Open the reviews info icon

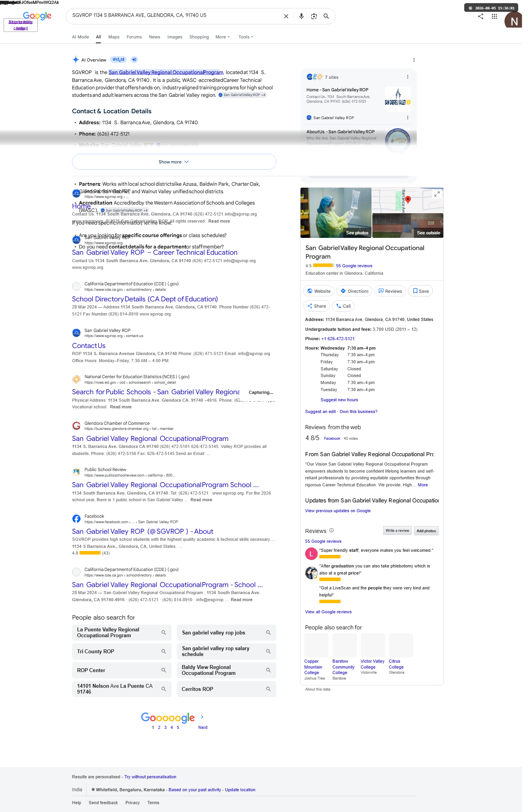pos(331,531)
